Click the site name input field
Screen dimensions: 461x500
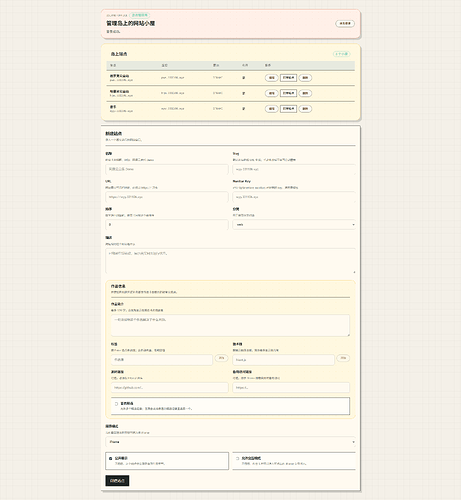coord(167,169)
